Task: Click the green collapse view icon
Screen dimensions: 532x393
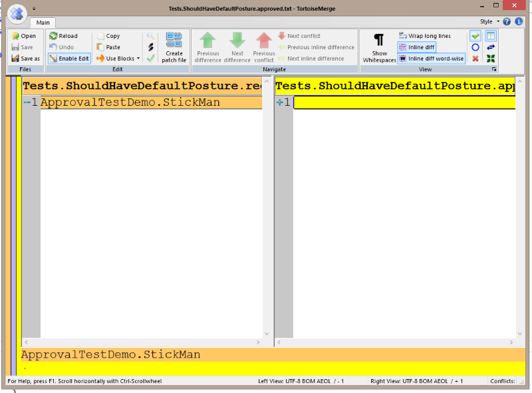Action: 491,59
